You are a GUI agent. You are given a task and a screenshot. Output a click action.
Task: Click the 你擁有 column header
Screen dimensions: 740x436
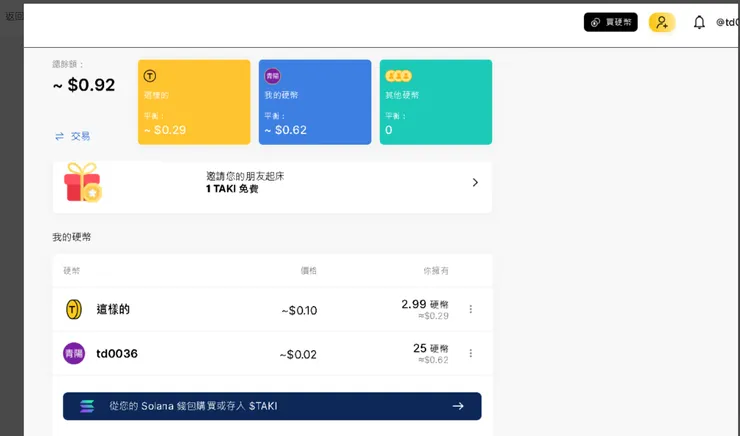pos(436,271)
